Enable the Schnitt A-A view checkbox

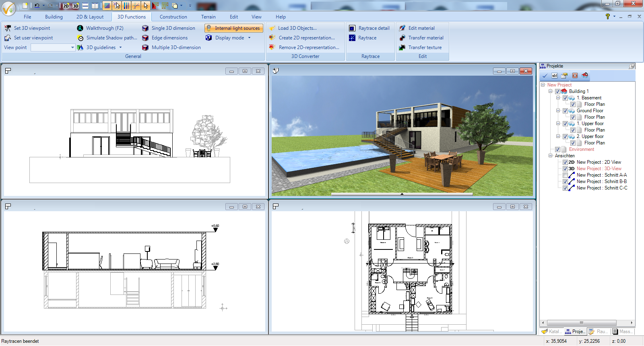point(565,175)
